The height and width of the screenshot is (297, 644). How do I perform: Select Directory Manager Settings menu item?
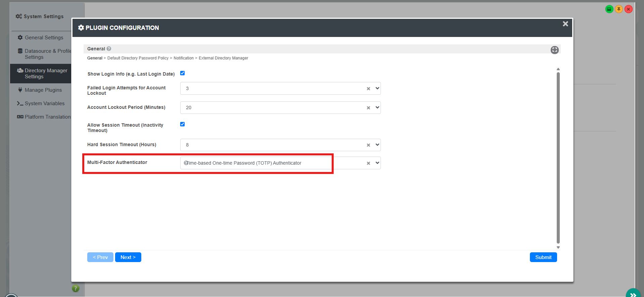pyautogui.click(x=41, y=74)
